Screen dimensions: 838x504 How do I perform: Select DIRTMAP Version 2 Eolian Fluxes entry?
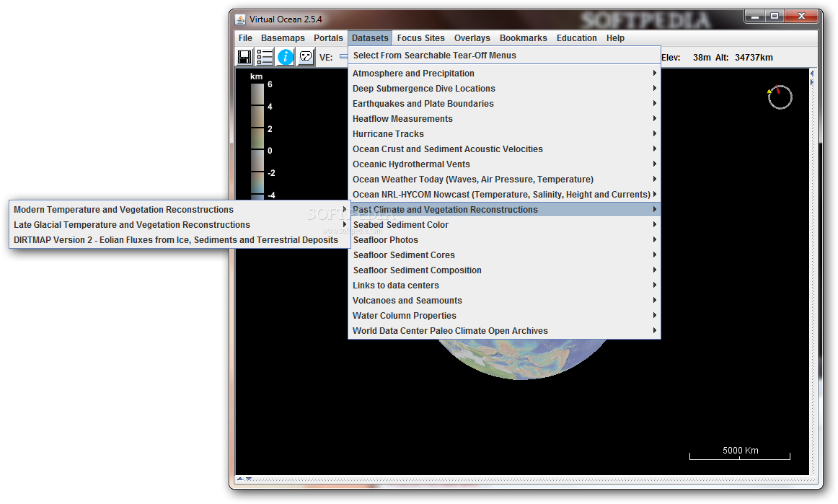180,240
